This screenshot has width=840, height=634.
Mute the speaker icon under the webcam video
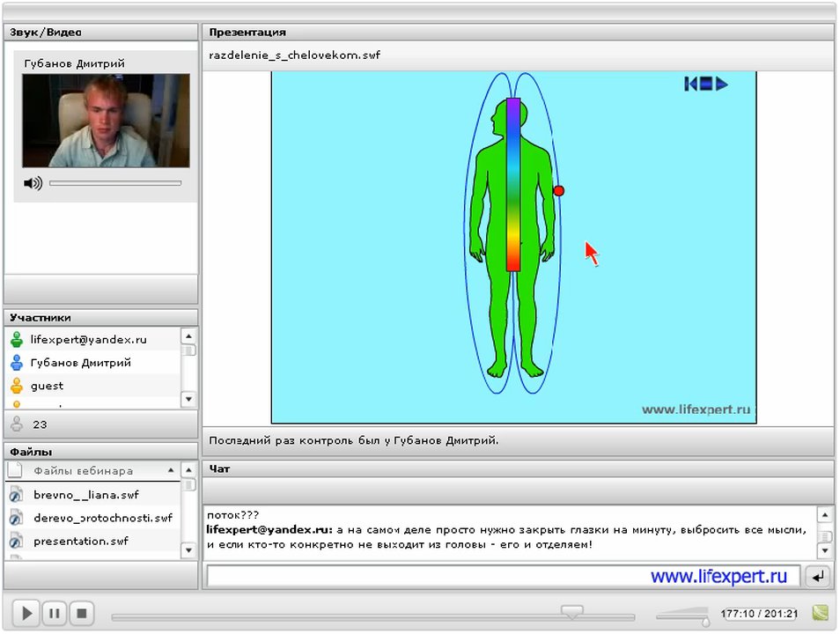point(33,183)
